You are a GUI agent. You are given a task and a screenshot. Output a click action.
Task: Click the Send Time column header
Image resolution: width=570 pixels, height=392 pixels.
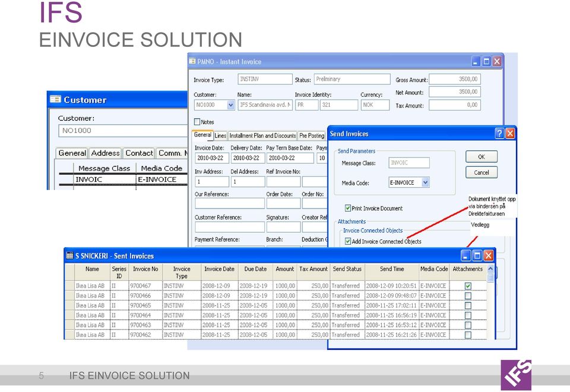tap(392, 272)
